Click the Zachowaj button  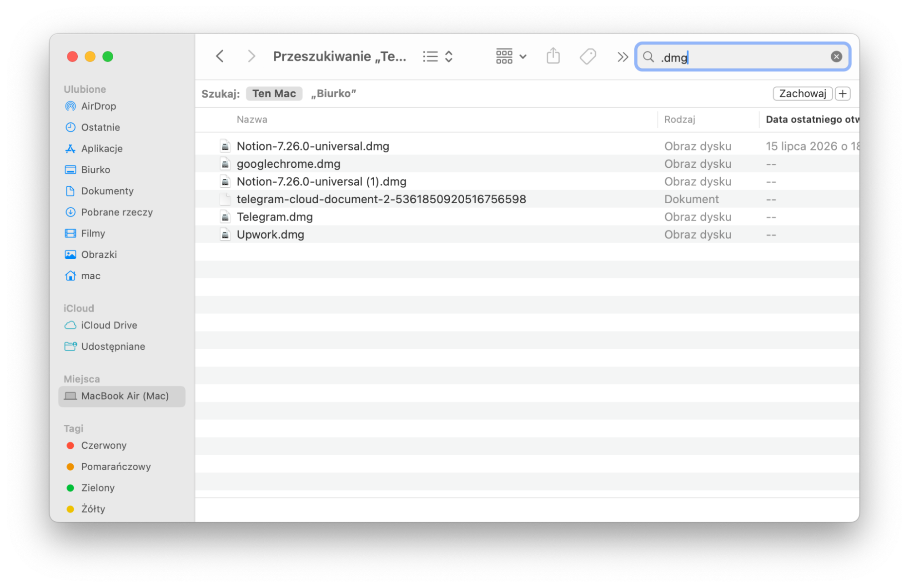802,94
